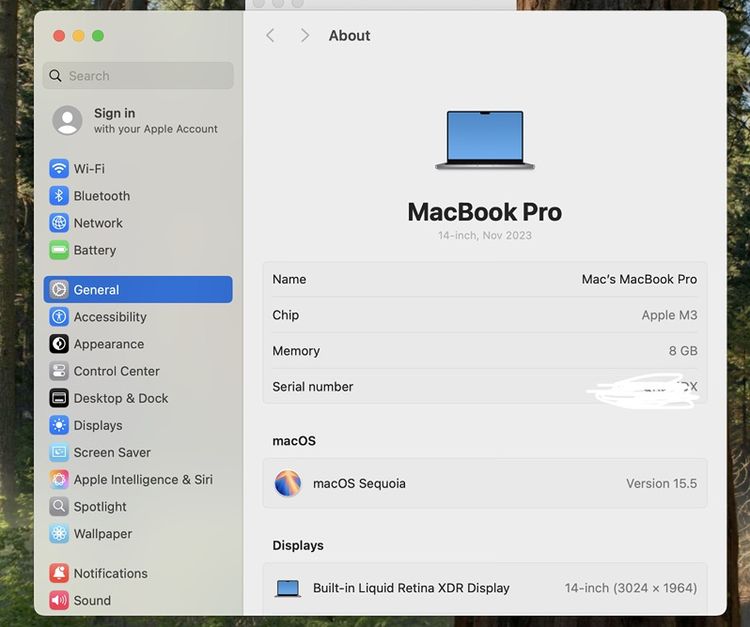The width and height of the screenshot is (750, 627).
Task: Select the Screen Saver icon
Action: (x=59, y=452)
